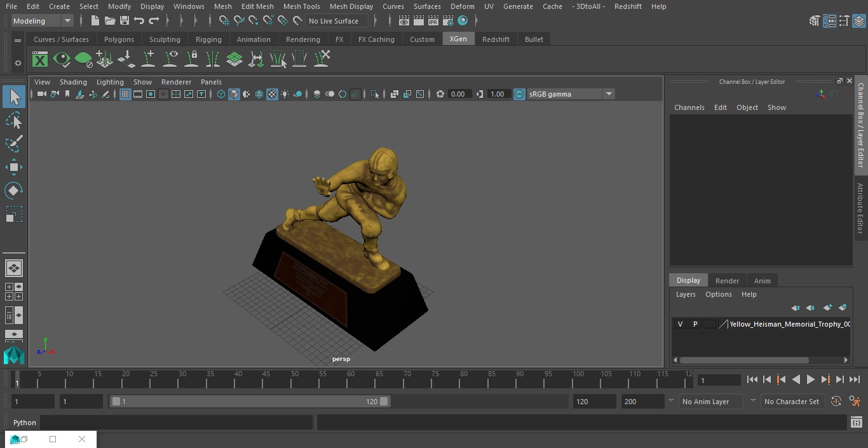Screen dimensions: 868x448
Task: Open the sRGB gamma view transform dropdown
Action: point(570,94)
